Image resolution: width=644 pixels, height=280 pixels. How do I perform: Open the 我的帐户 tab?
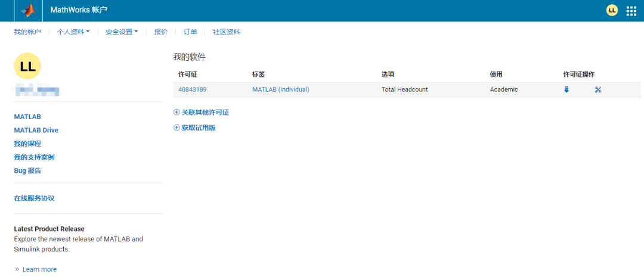27,32
